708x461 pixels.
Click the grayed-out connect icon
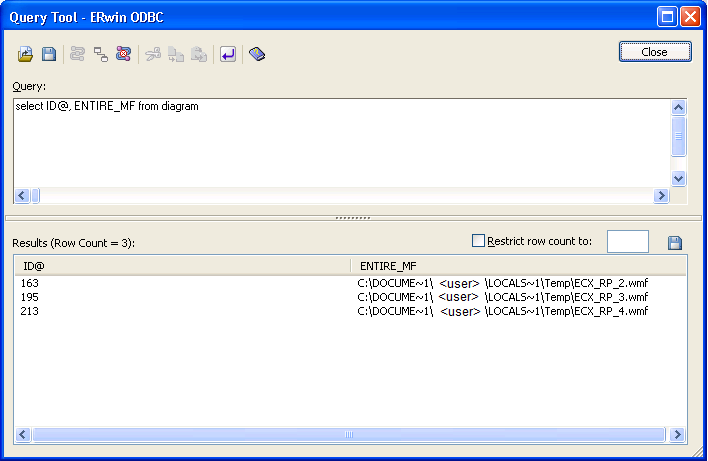[x=78, y=54]
